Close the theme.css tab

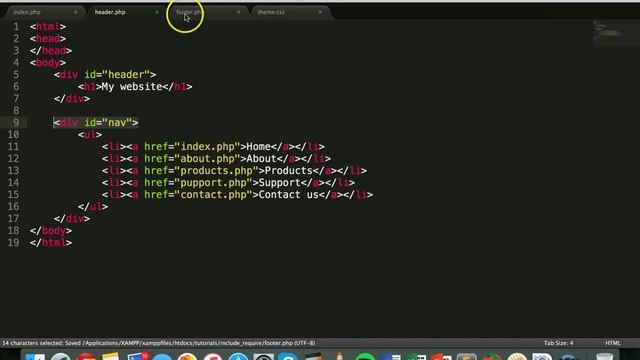click(x=320, y=12)
